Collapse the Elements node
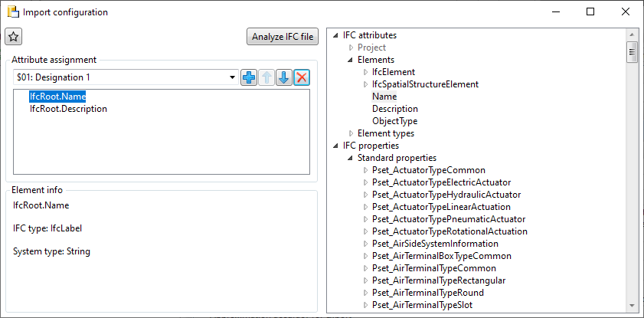Image resolution: width=644 pixels, height=318 pixels. tap(351, 60)
